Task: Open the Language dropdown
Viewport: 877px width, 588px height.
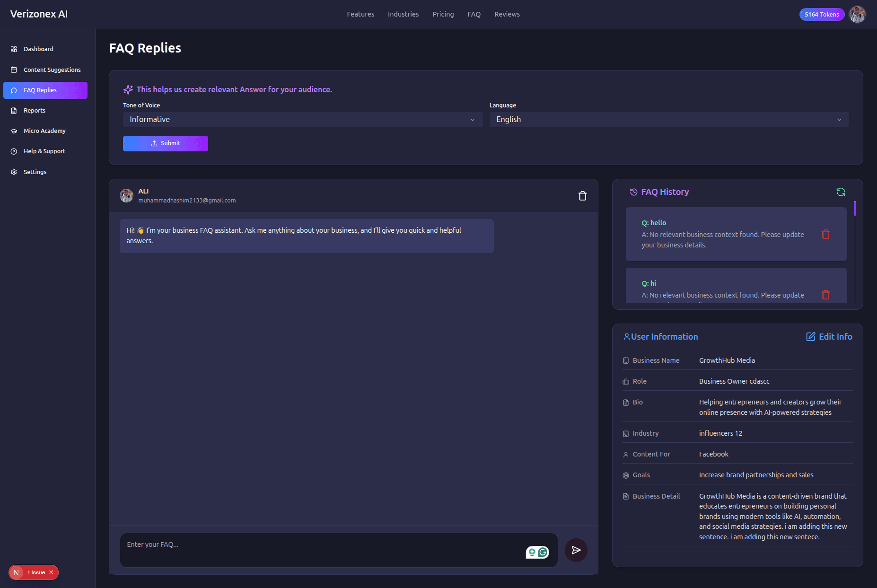Action: pyautogui.click(x=668, y=120)
